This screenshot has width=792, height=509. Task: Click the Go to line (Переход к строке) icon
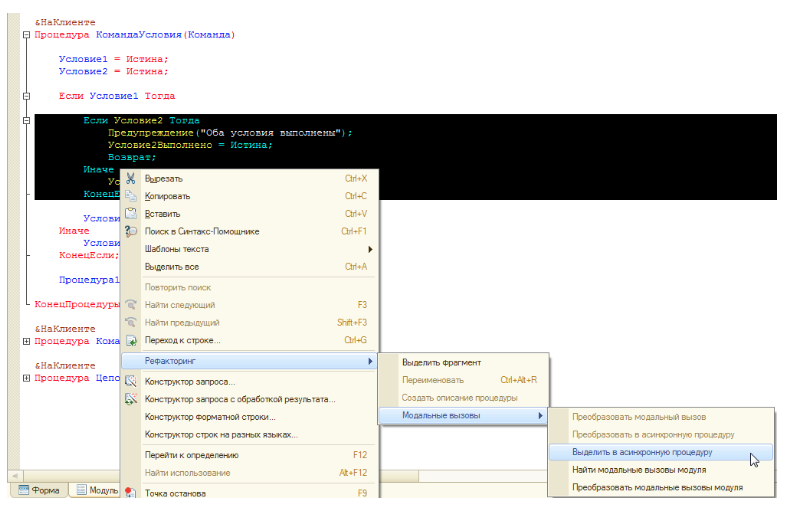click(131, 340)
